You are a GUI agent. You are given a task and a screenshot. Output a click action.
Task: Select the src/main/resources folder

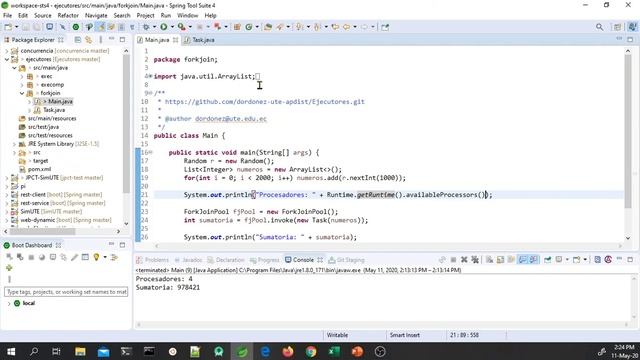pos(52,118)
